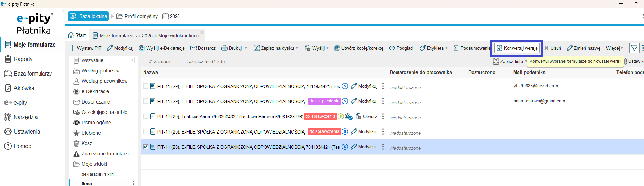Click Usuń to delete the selected form
Viewport: 644px width, 186px height.
(x=552, y=48)
